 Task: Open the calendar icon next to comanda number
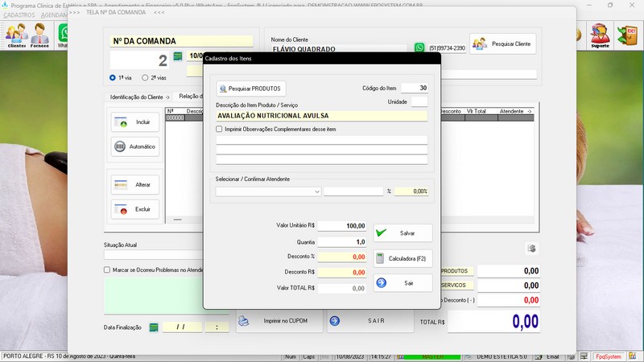pos(178,56)
